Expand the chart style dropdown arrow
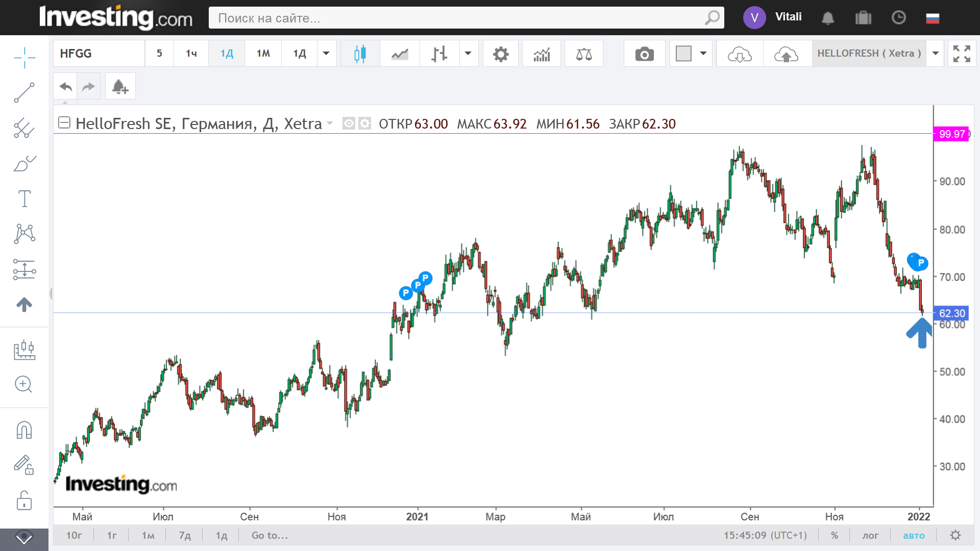 (468, 54)
